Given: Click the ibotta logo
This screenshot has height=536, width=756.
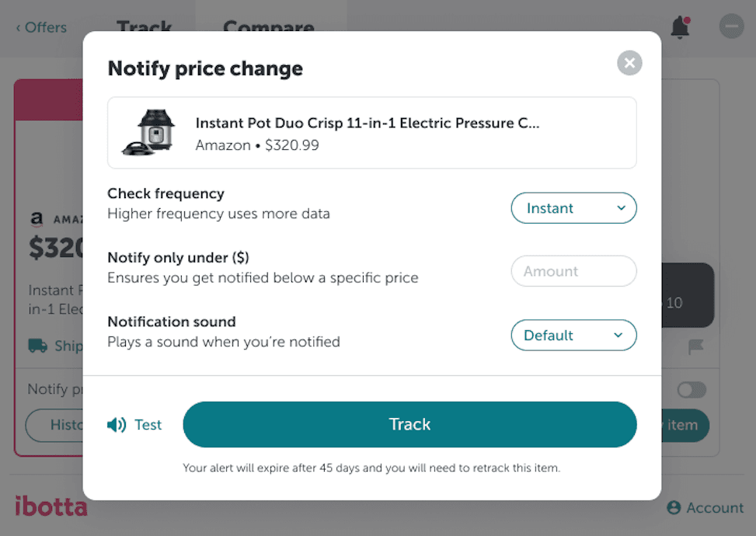Looking at the screenshot, I should (x=51, y=506).
